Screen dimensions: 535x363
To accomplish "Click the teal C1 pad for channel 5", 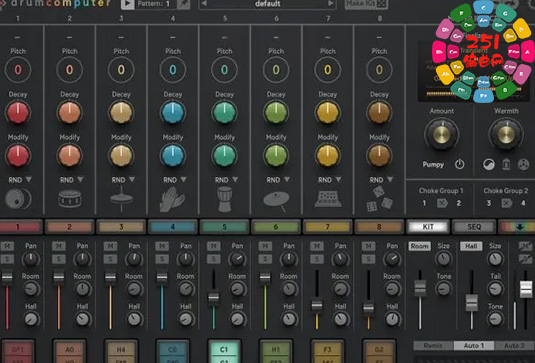I will point(224,351).
